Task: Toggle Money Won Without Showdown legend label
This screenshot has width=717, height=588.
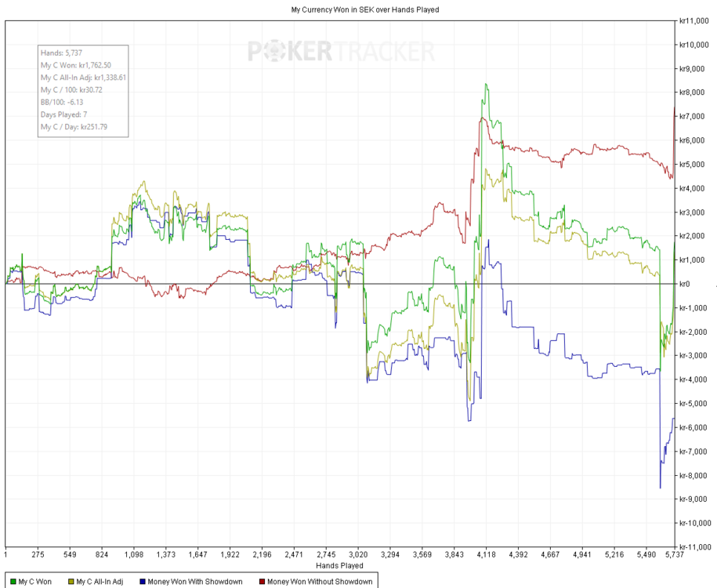Action: 320,582
